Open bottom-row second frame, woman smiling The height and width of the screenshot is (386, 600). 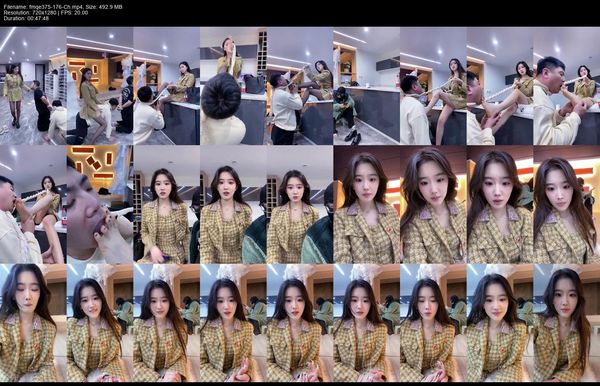coord(100,323)
